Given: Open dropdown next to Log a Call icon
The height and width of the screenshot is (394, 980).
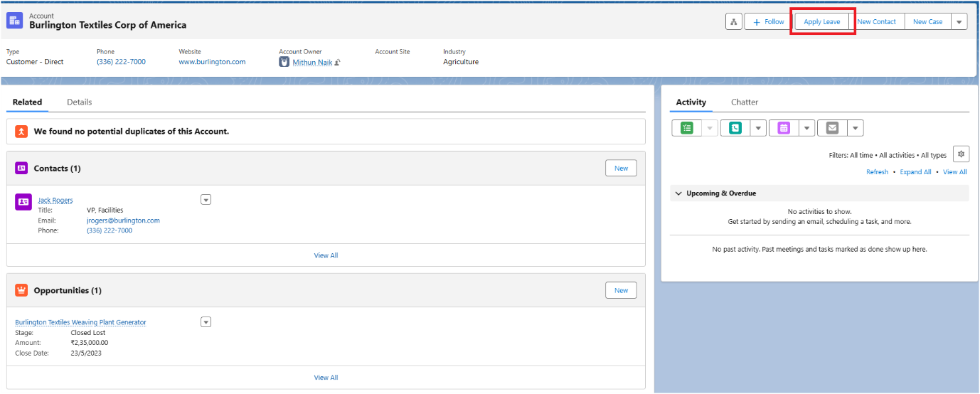Looking at the screenshot, I should click(758, 128).
